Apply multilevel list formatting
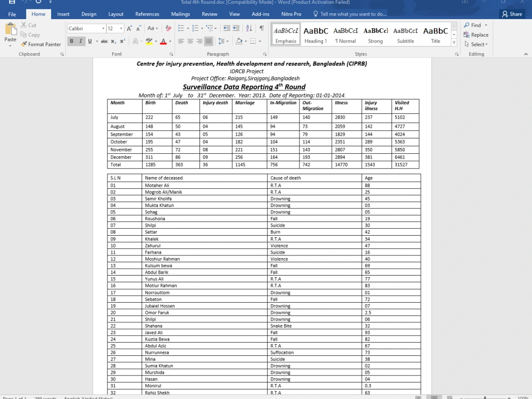 pyautogui.click(x=210, y=28)
